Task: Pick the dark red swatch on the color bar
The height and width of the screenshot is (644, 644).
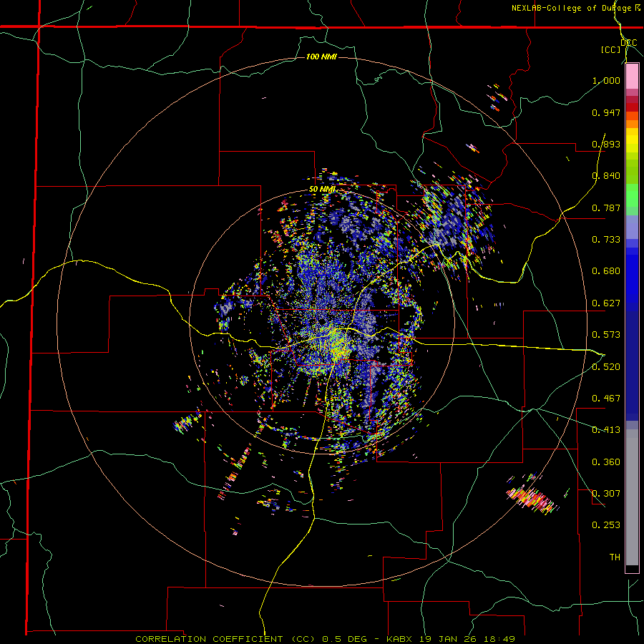Action: click(x=632, y=107)
